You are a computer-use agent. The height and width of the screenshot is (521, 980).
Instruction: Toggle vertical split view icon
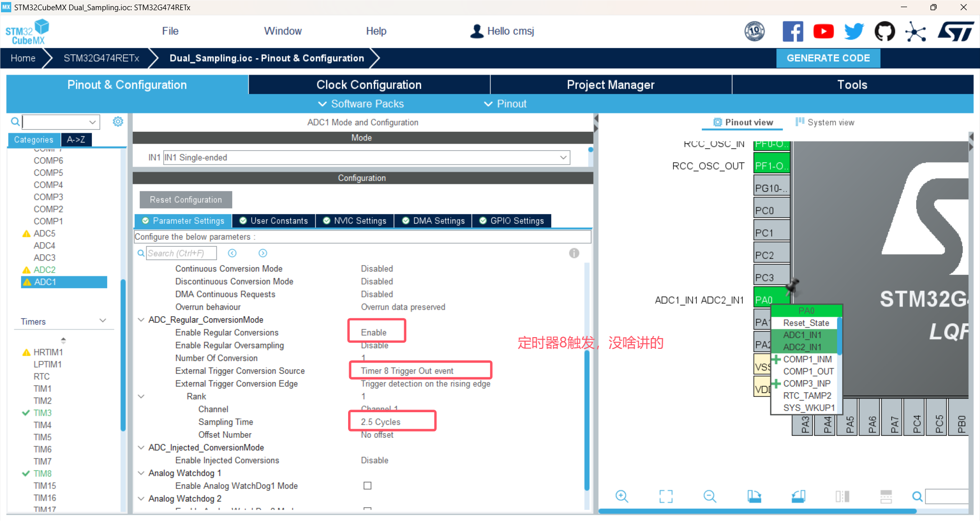[843, 496]
